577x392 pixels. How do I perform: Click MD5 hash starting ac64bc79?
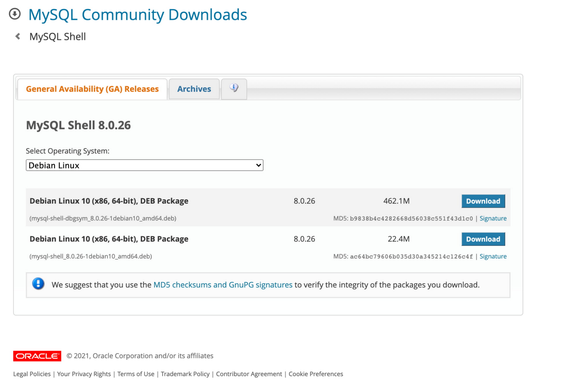[411, 257]
